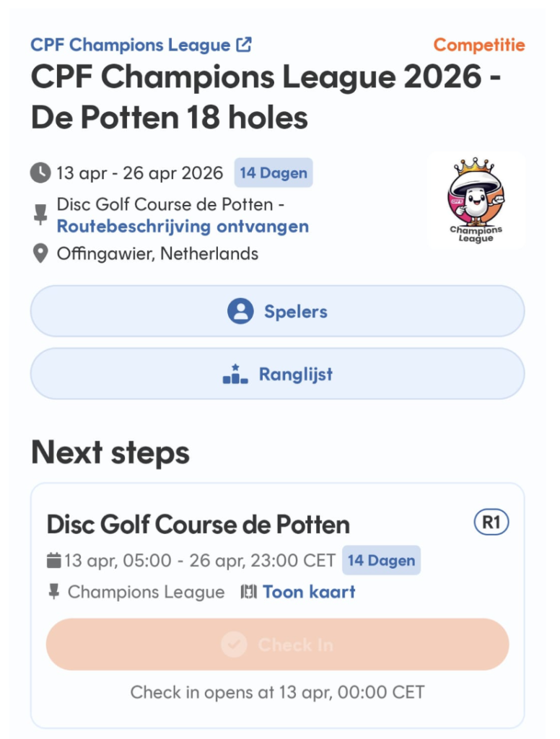This screenshot has width=560, height=739.
Task: Click the location marker icon near Offingawier
Action: [40, 253]
